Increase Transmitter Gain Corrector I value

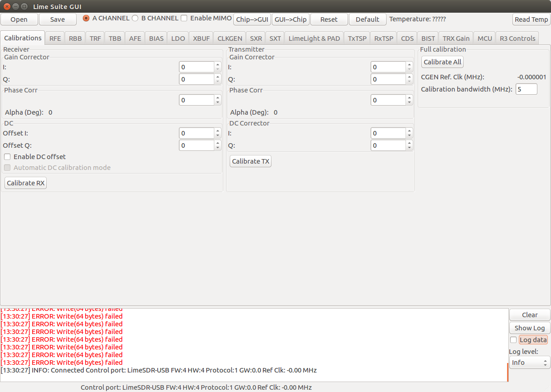tap(410, 64)
